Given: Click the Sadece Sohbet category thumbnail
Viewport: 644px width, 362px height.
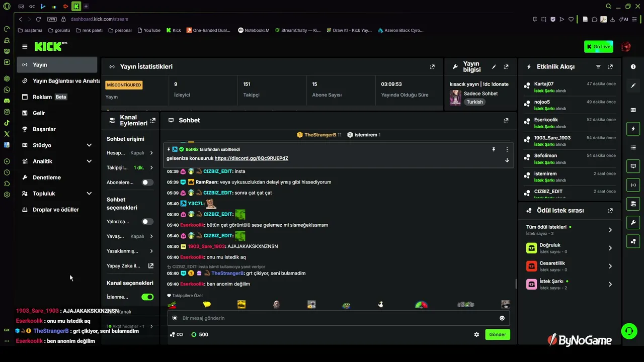Looking at the screenshot, I should point(455,98).
